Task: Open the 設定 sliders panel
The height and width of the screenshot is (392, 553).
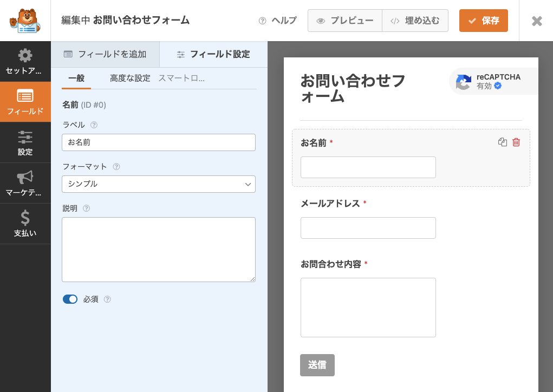Action: point(25,142)
